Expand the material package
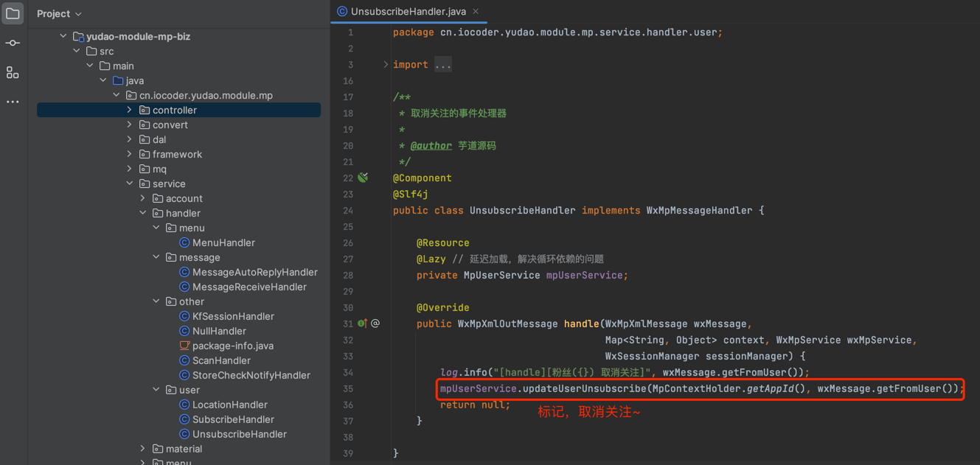 coord(143,449)
